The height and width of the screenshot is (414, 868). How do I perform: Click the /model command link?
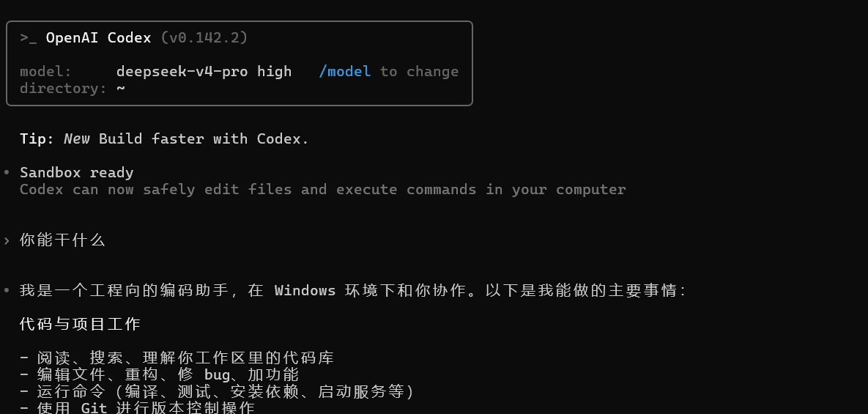[x=344, y=71]
